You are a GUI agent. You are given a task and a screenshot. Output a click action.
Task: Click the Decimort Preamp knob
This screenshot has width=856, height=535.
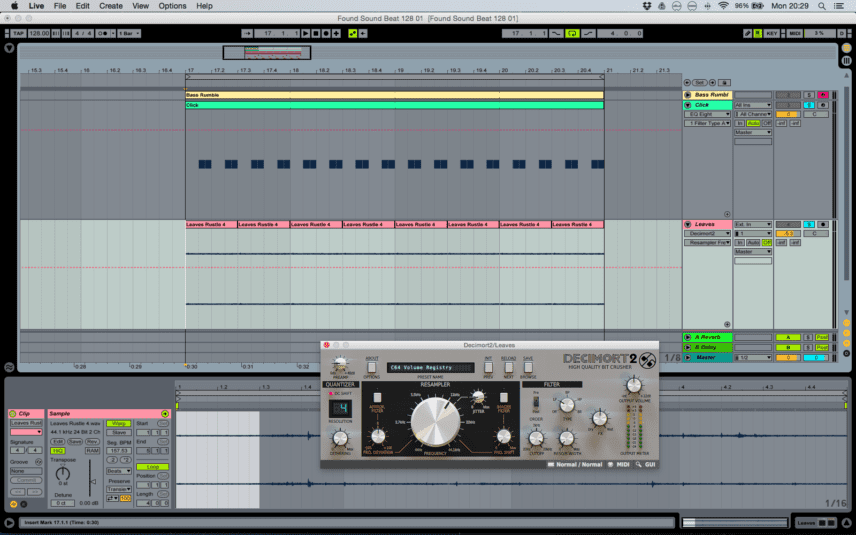click(x=340, y=364)
